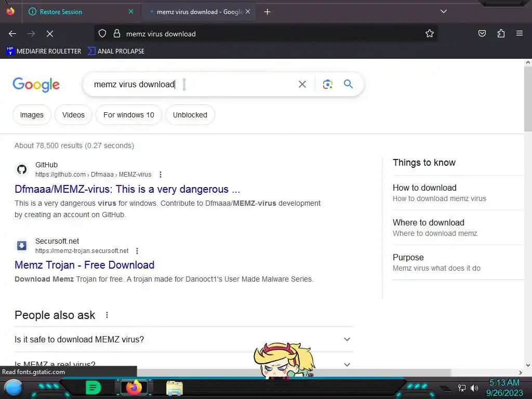Stop page loading with the X button

coord(50,34)
